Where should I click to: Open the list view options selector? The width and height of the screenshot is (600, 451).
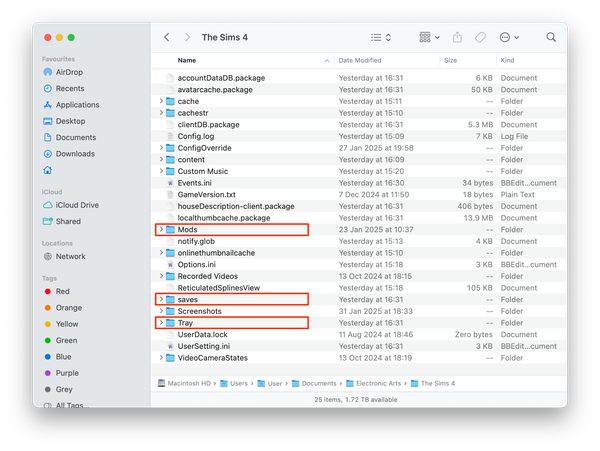(381, 37)
